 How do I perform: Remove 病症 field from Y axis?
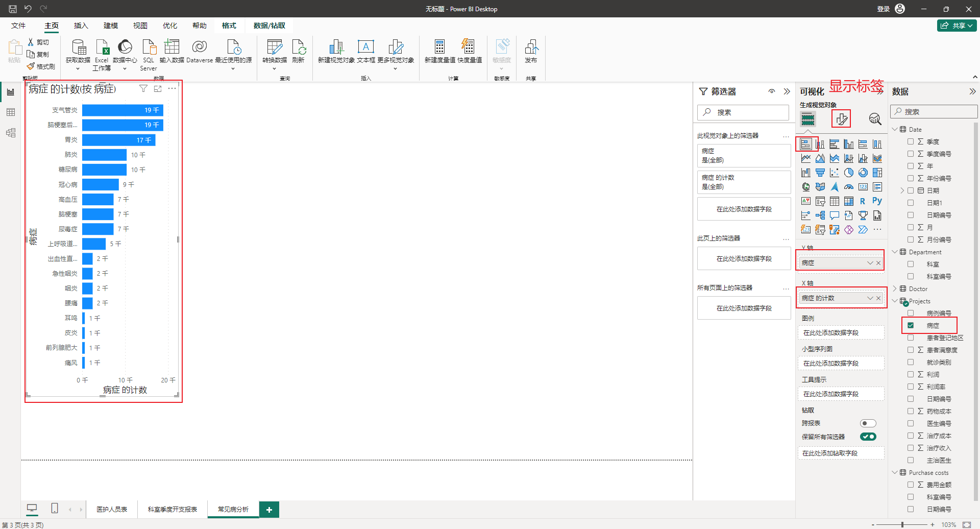pyautogui.click(x=878, y=263)
